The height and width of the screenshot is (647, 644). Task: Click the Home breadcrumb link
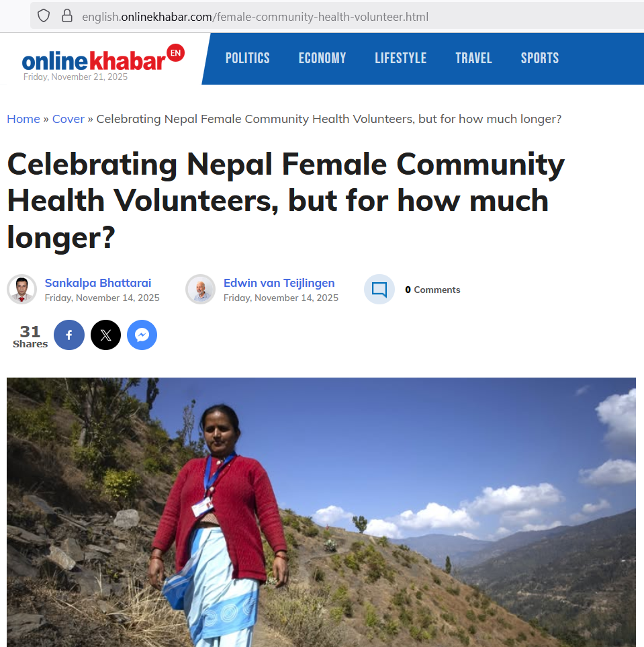pos(24,119)
